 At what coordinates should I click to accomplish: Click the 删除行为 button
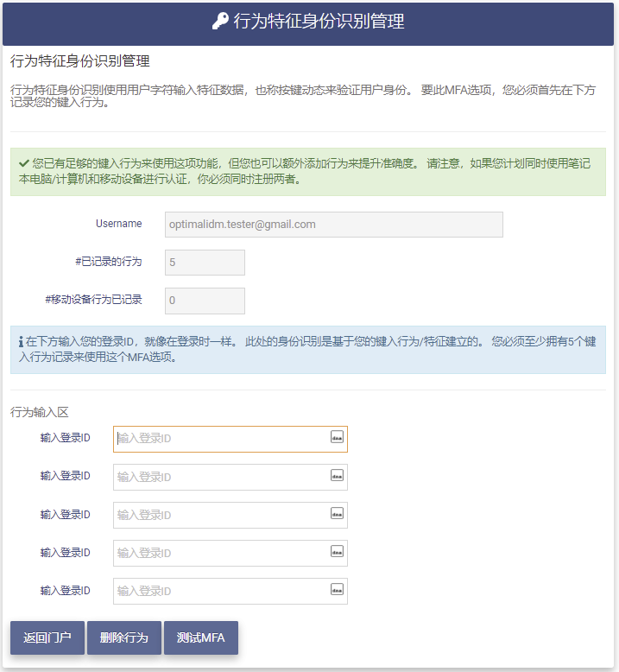(124, 637)
